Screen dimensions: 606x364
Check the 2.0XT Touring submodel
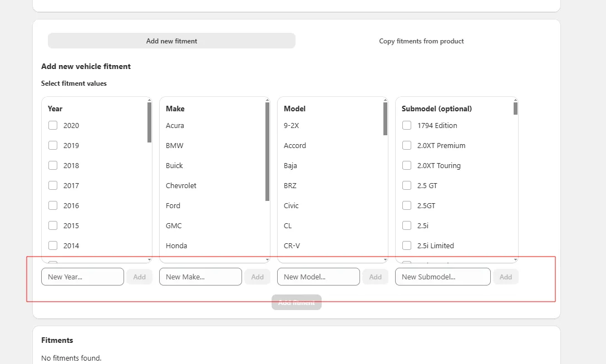[x=407, y=165]
